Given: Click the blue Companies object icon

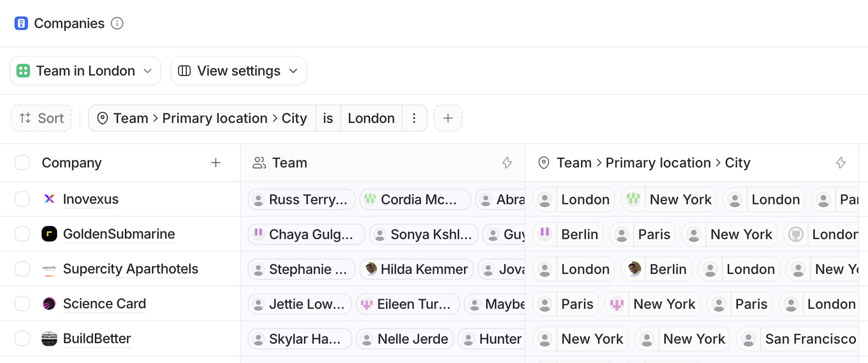Looking at the screenshot, I should coord(21,24).
